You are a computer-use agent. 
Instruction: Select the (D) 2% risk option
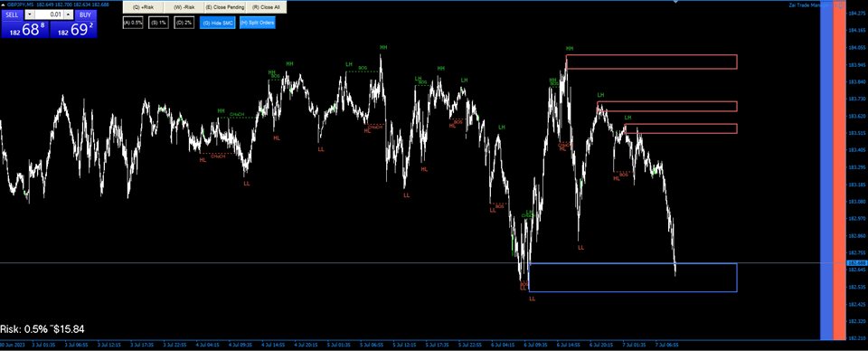pos(184,23)
